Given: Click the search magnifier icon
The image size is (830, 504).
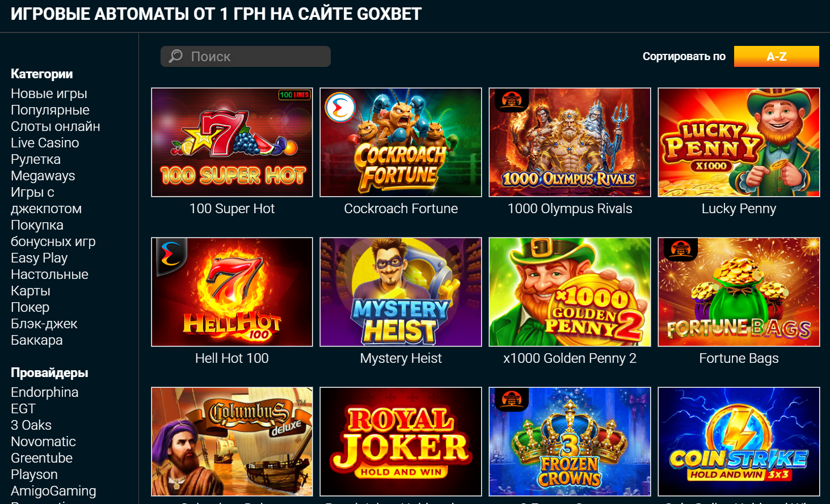Looking at the screenshot, I should pos(176,56).
